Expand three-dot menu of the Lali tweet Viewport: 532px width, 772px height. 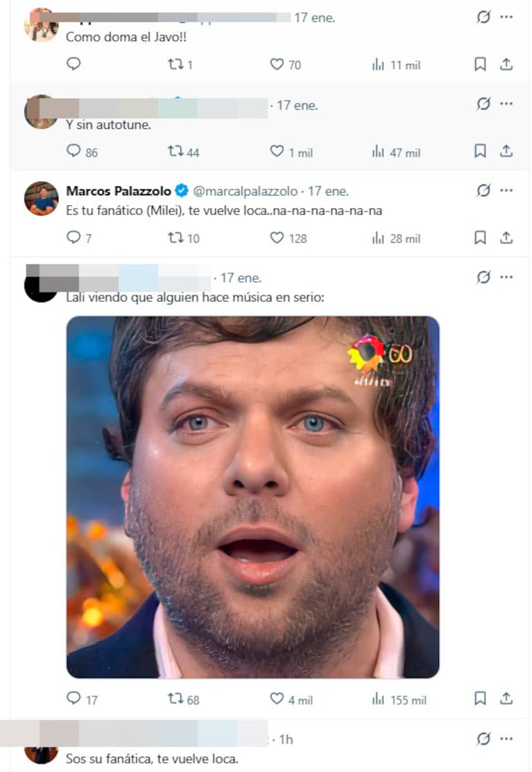[506, 277]
